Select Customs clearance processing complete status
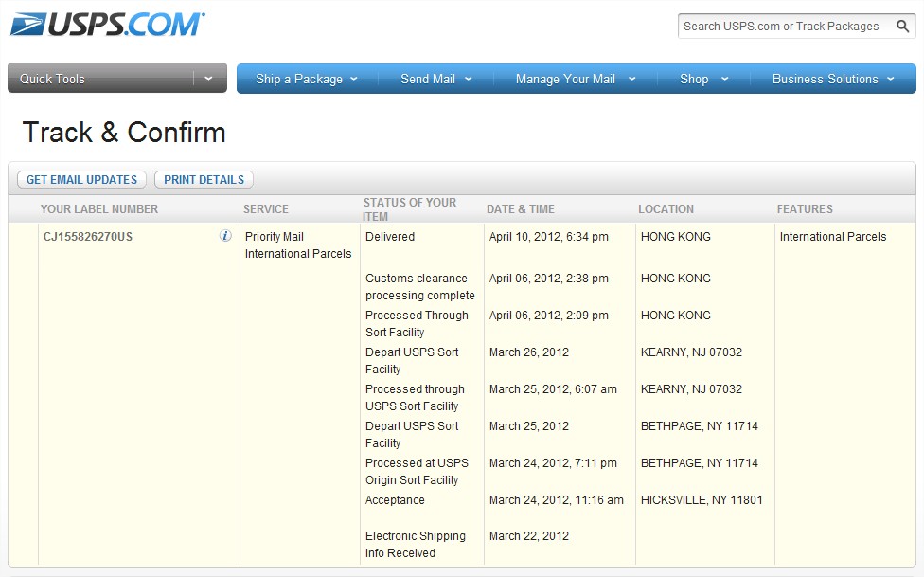 pyautogui.click(x=419, y=287)
